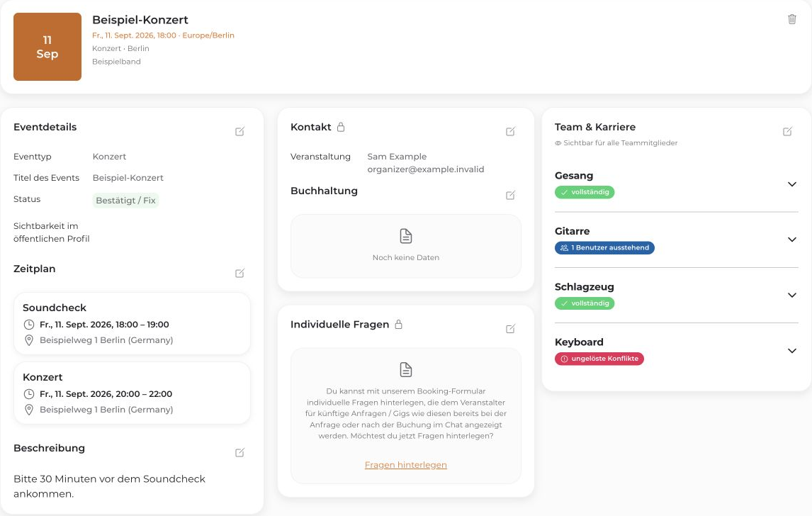Click the ungelöste Konflikte badge

click(599, 359)
